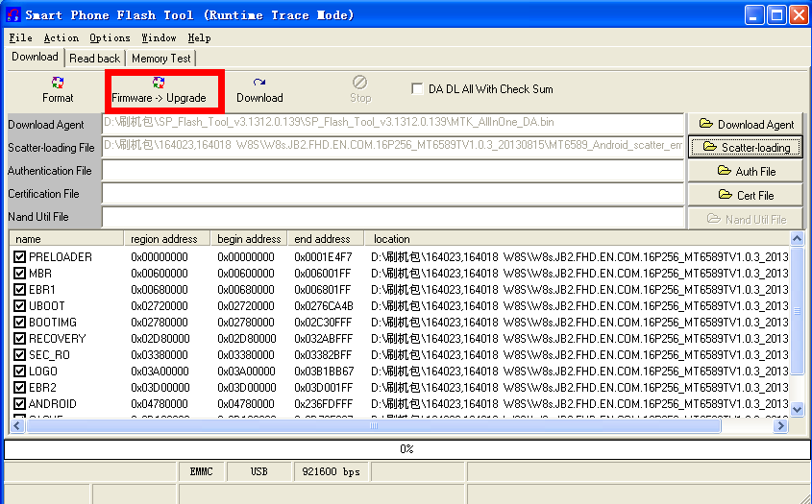Click the Cert File button
The height and width of the screenshot is (504, 812).
click(746, 195)
